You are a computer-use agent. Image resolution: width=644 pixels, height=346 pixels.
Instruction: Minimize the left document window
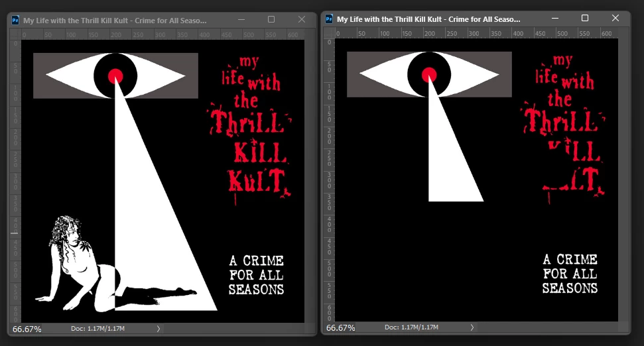(241, 19)
